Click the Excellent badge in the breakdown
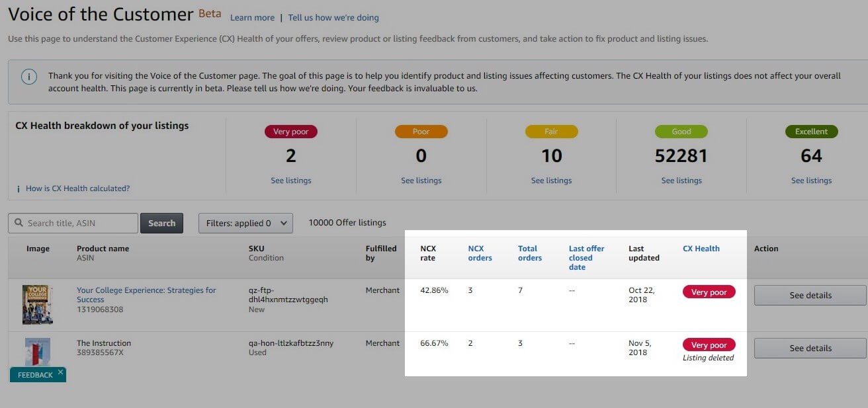Image resolution: width=868 pixels, height=408 pixels. [x=812, y=132]
